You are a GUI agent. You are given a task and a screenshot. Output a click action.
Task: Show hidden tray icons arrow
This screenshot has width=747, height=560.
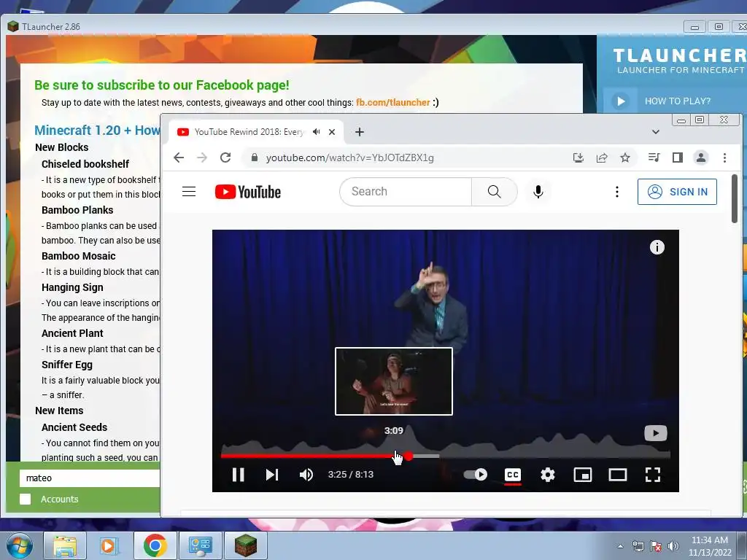620,546
